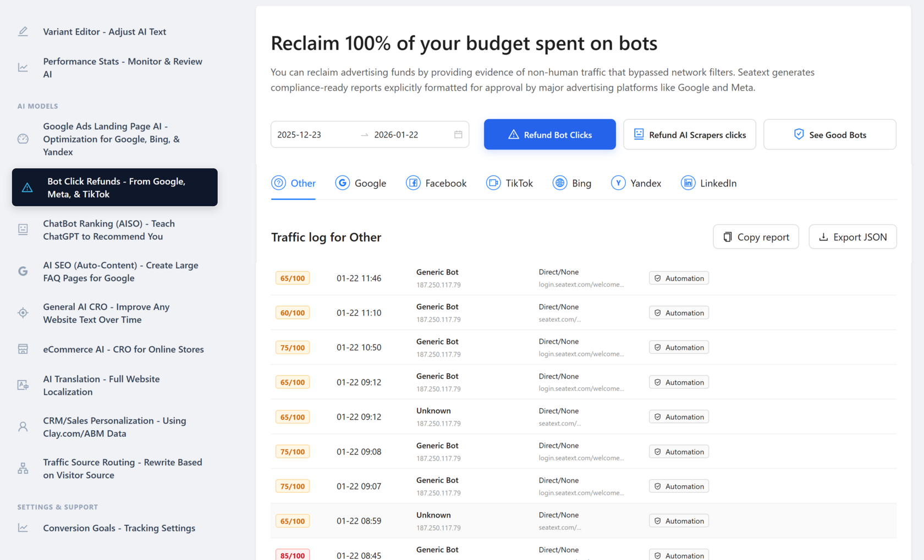Image resolution: width=924 pixels, height=560 pixels.
Task: Click the timestamp 01-22 11:10
Action: pyautogui.click(x=359, y=313)
